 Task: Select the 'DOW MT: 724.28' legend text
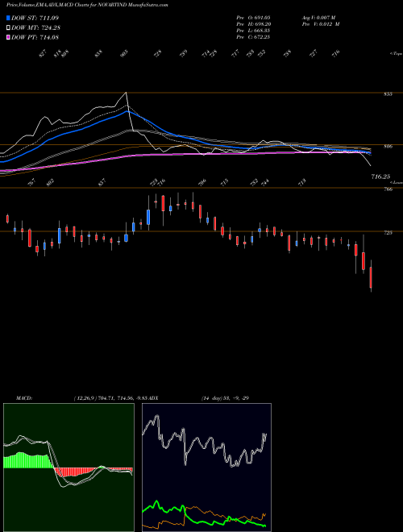[36, 27]
